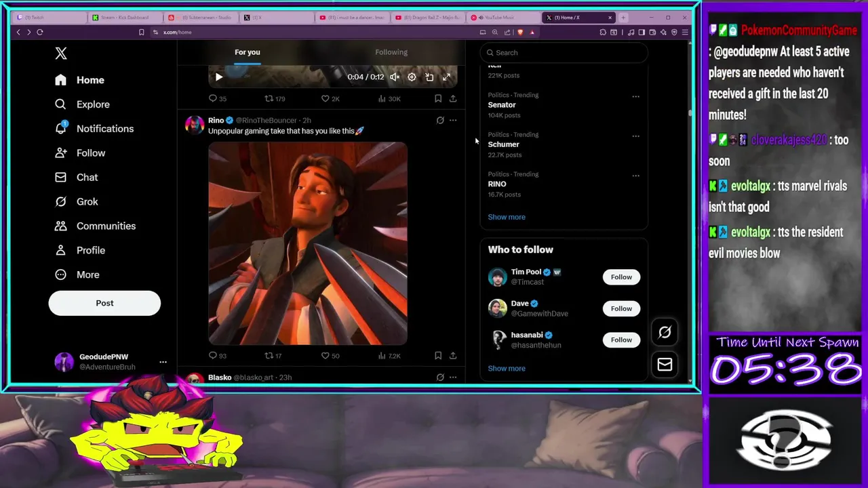868x488 pixels.
Task: Show more Who to follow suggestions
Action: (507, 369)
